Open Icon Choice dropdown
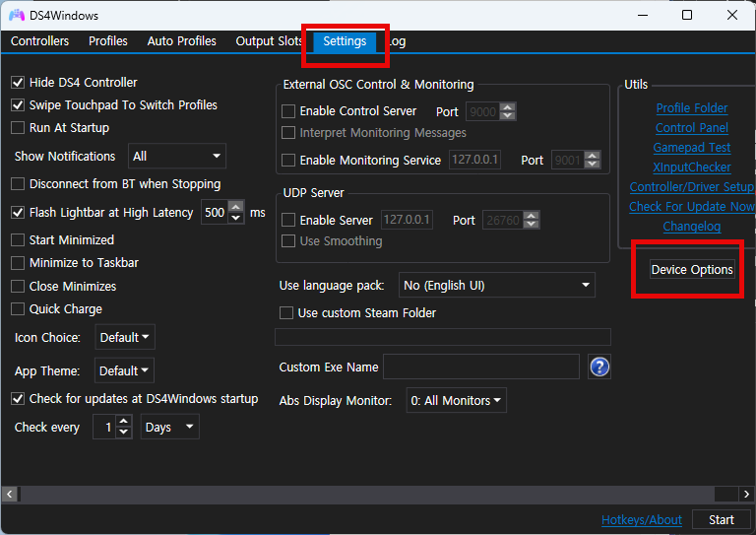756x535 pixels. [x=125, y=337]
